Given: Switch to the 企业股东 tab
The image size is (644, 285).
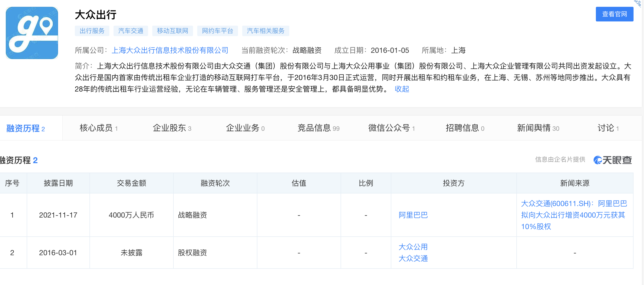Looking at the screenshot, I should coord(172,128).
